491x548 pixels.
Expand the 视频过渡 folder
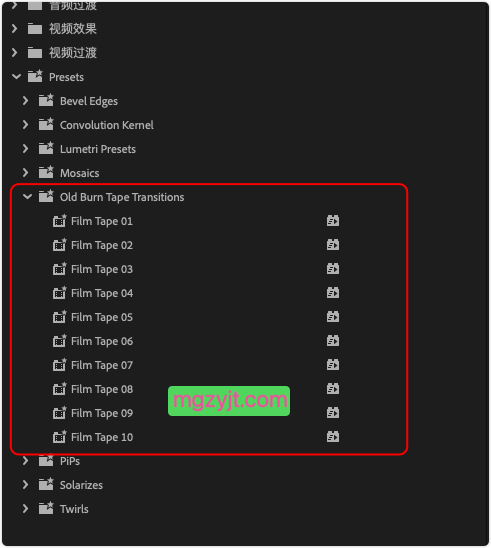coord(14,52)
